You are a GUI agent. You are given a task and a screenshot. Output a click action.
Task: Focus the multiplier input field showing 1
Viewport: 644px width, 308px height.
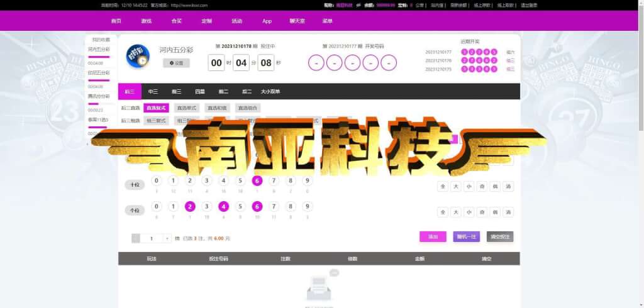152,238
